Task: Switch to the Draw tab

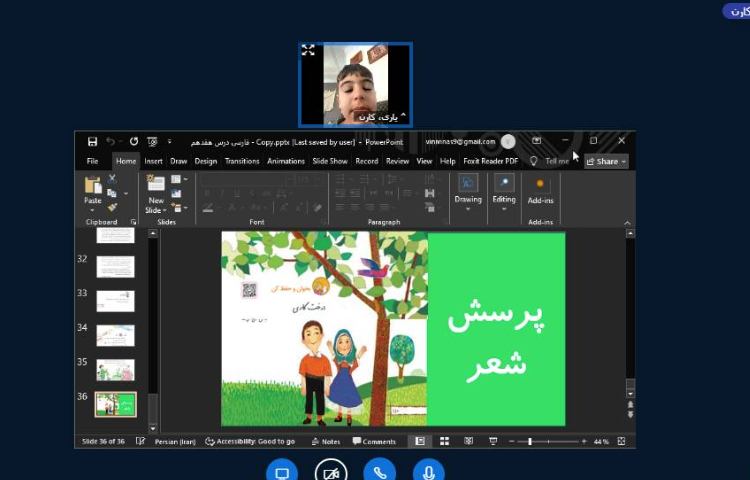Action: pyautogui.click(x=178, y=162)
